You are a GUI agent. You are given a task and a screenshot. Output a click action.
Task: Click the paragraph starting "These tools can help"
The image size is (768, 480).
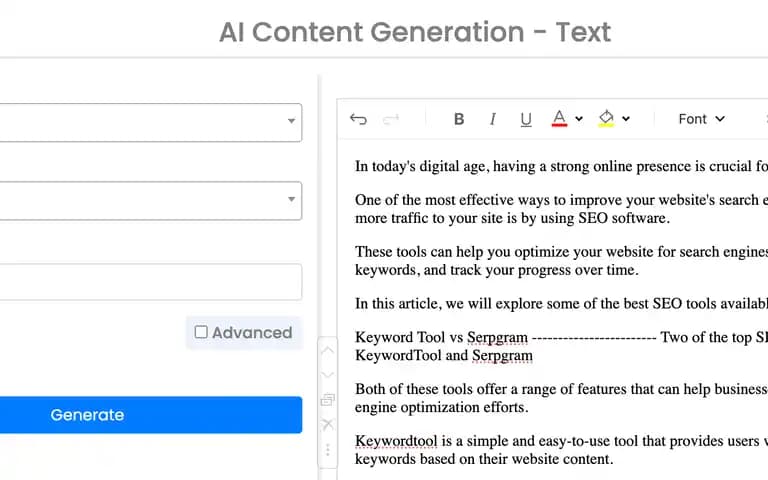[x=561, y=261]
